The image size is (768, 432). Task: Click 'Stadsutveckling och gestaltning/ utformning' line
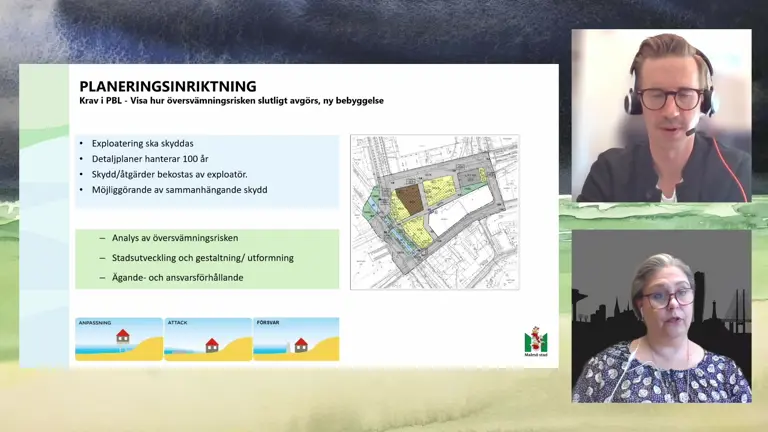pos(201,257)
